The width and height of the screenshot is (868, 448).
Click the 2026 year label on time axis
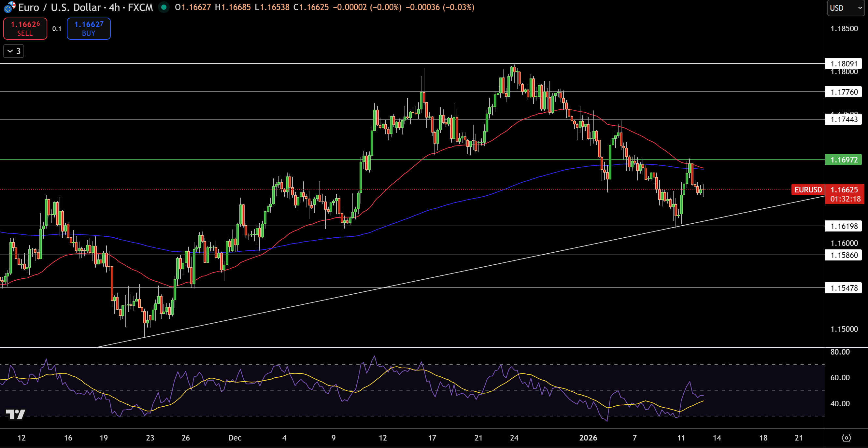(x=588, y=438)
